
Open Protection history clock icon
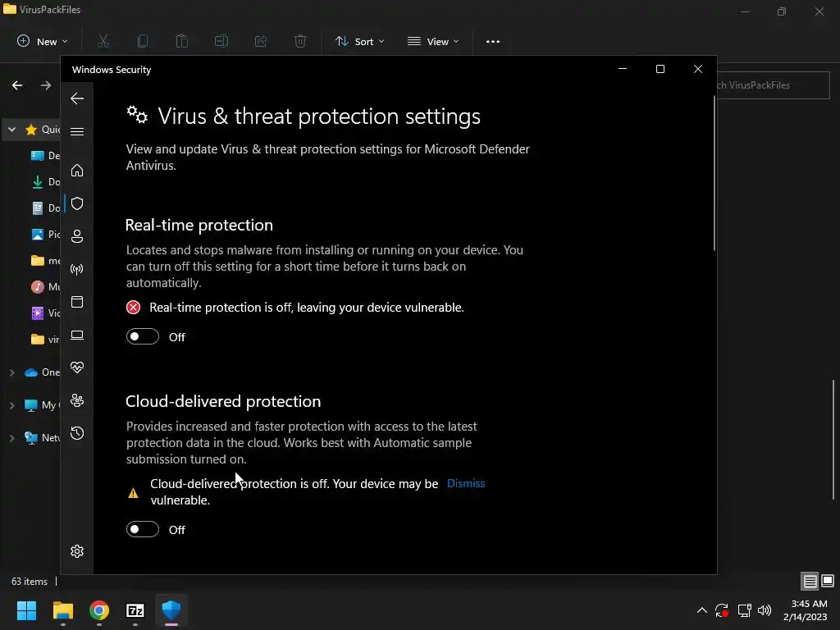tap(77, 433)
